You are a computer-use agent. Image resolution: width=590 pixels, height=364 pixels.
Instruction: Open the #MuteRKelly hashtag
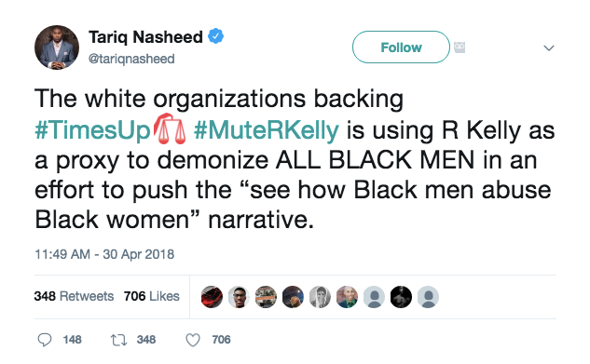267,130
